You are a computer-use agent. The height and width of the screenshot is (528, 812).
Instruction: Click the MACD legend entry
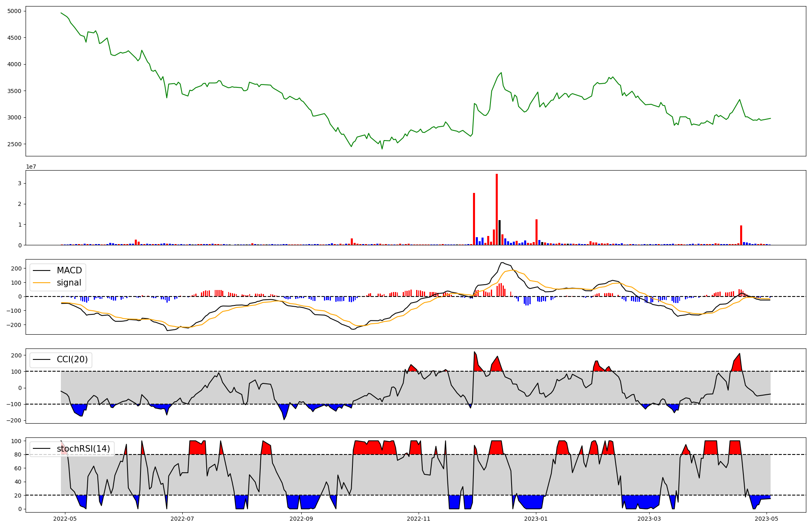click(x=69, y=270)
